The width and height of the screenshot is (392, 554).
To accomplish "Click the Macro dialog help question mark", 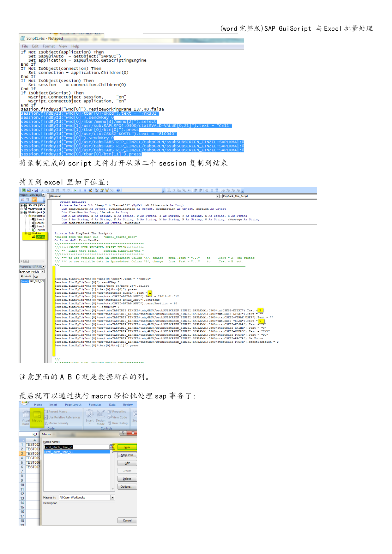I will (x=123, y=433).
